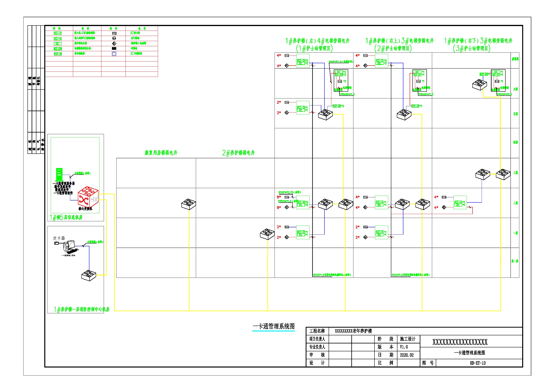Select the elevator control cabinet marked DC *3
555x392 pixels.
coord(341,80)
